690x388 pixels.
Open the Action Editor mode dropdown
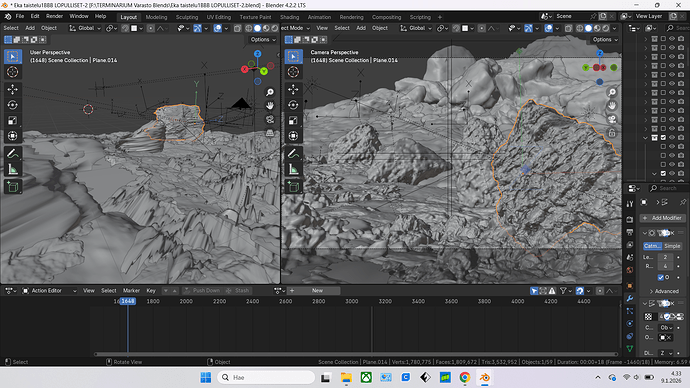(49, 291)
